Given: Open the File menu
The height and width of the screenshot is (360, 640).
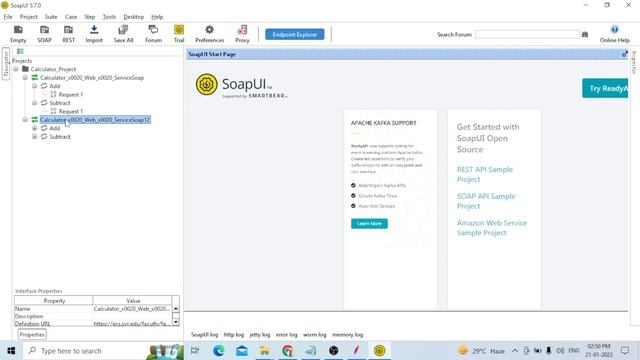Looking at the screenshot, I should 8,17.
